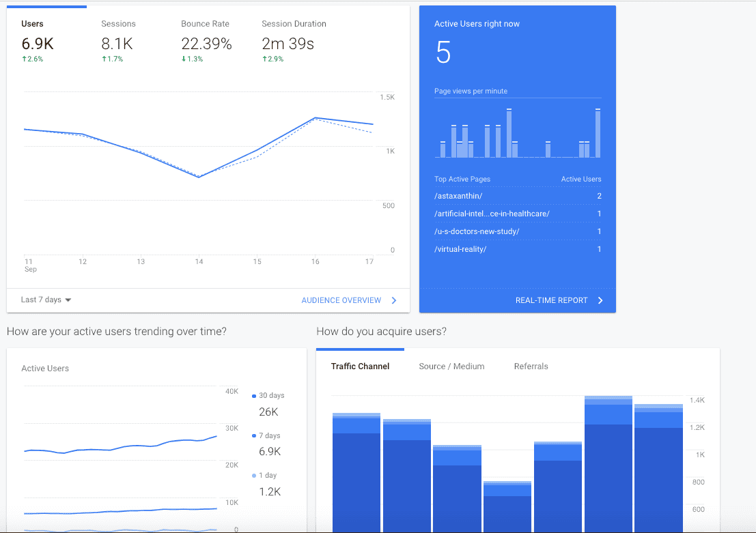756x533 pixels.
Task: Click the 1 day legend dot
Action: (254, 476)
